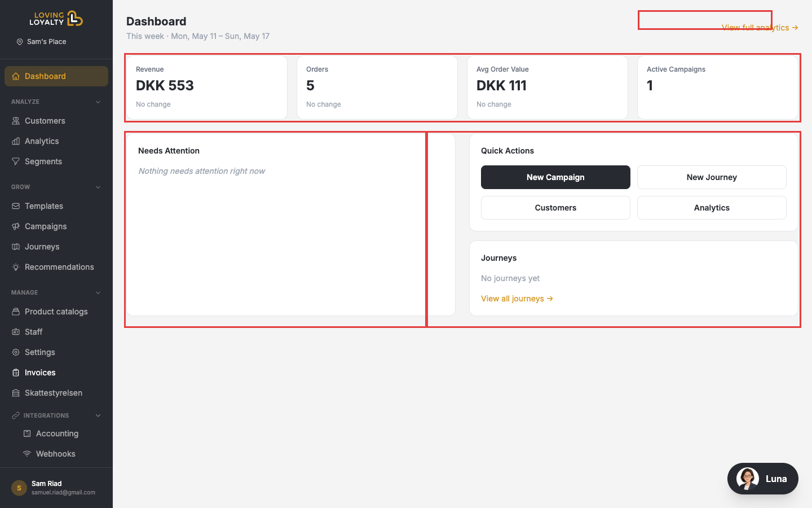Open the Recommendations page

coord(56,267)
